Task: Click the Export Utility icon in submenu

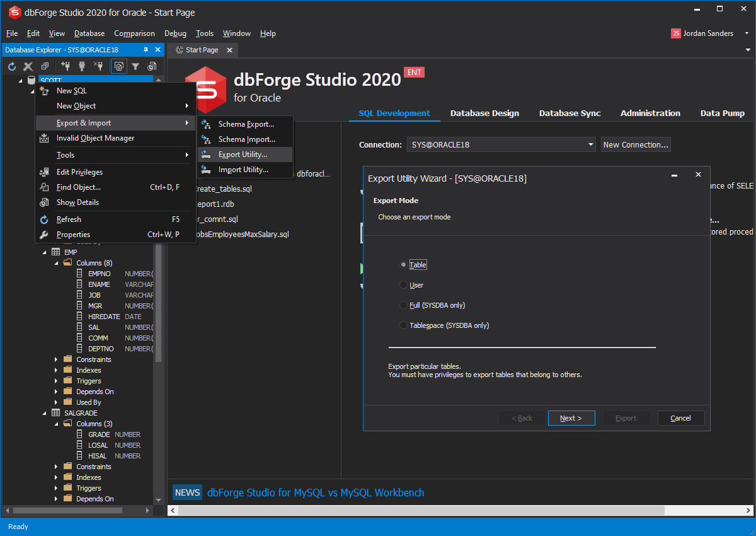Action: (206, 154)
